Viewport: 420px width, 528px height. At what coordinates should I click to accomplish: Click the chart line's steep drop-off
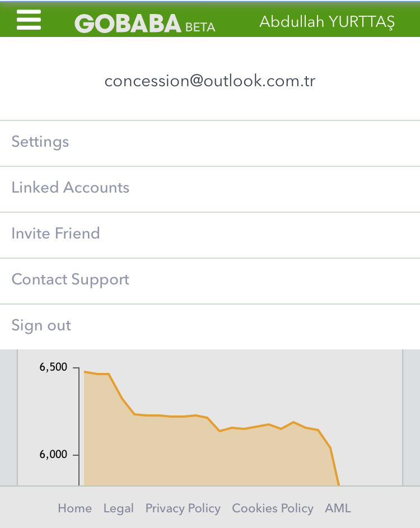[335, 466]
